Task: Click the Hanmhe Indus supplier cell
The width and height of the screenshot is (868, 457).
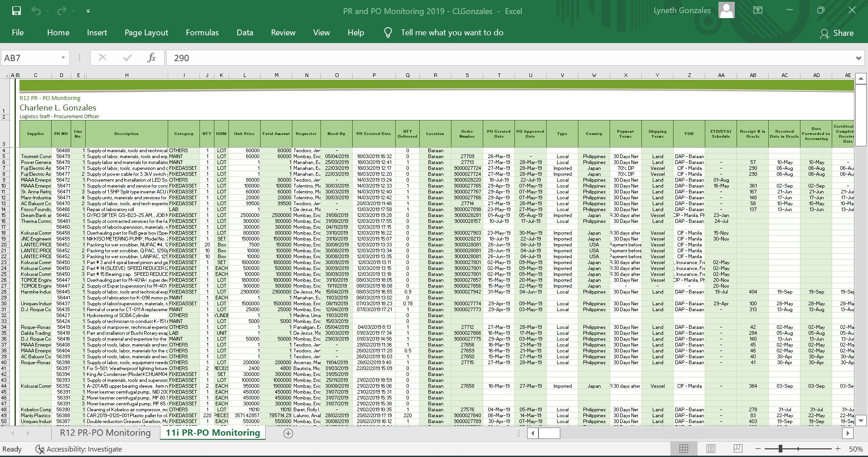Action: click(36, 292)
